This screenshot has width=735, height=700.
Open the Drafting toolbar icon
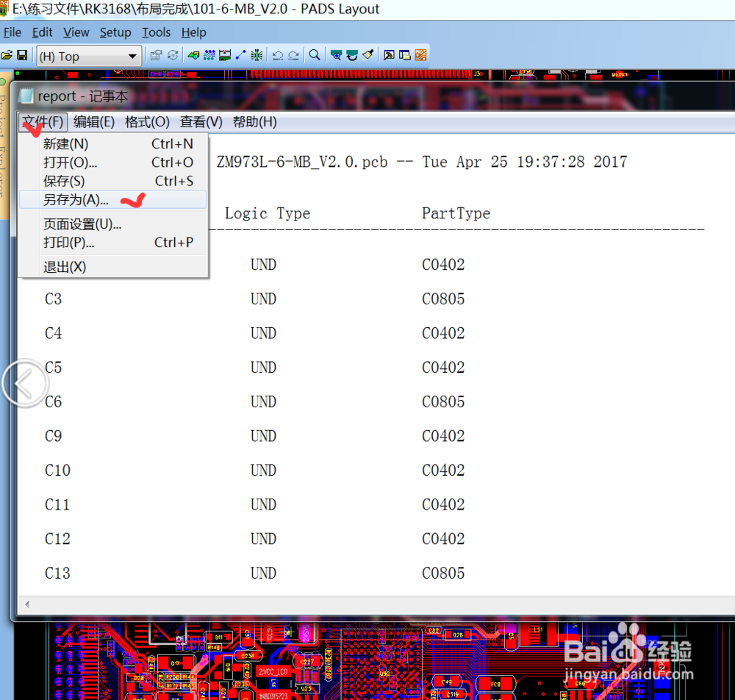[x=193, y=56]
